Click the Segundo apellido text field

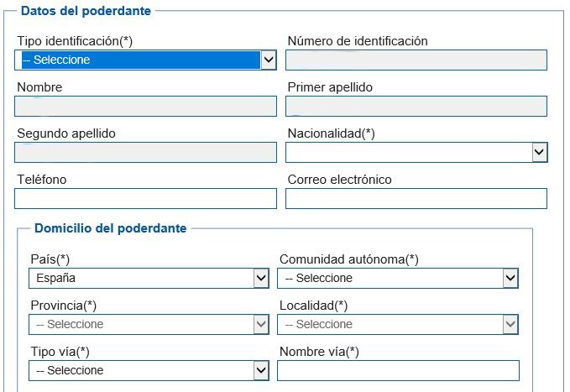pyautogui.click(x=145, y=152)
